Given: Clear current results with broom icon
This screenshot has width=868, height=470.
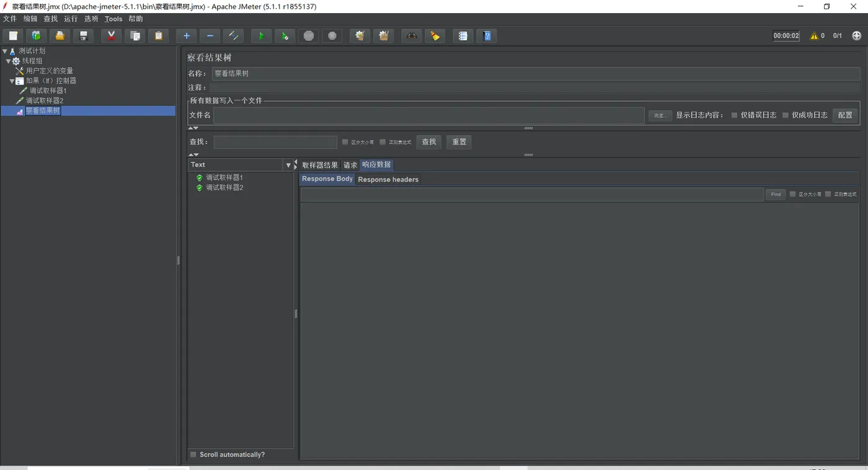Looking at the screenshot, I should tap(360, 36).
